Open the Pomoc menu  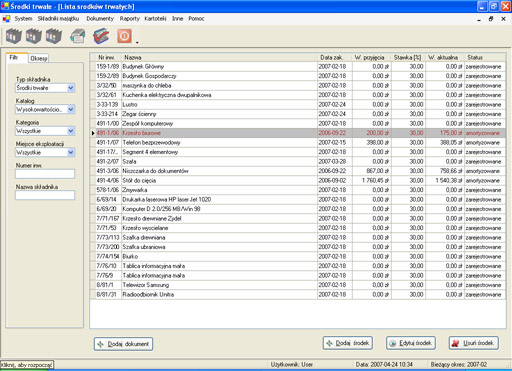point(196,19)
